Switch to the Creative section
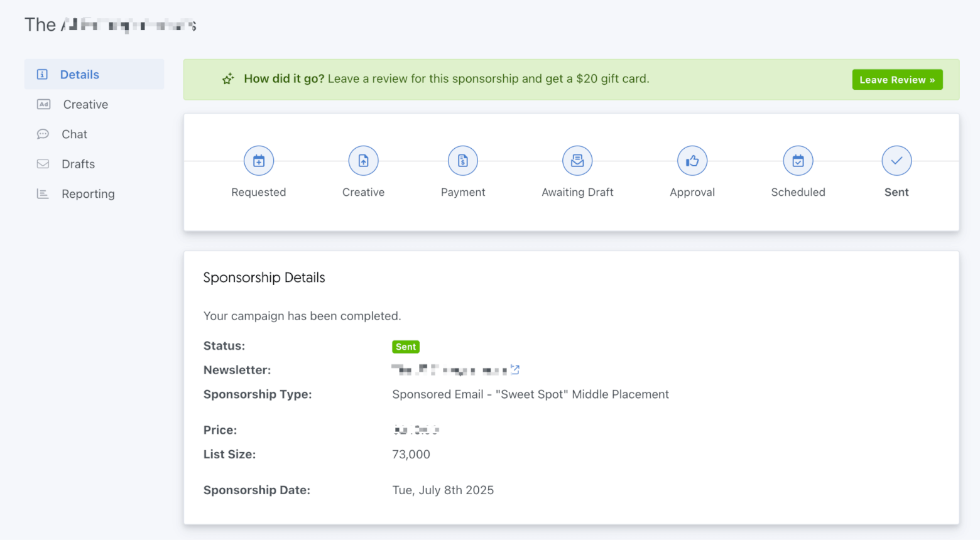The width and height of the screenshot is (980, 540). (85, 104)
